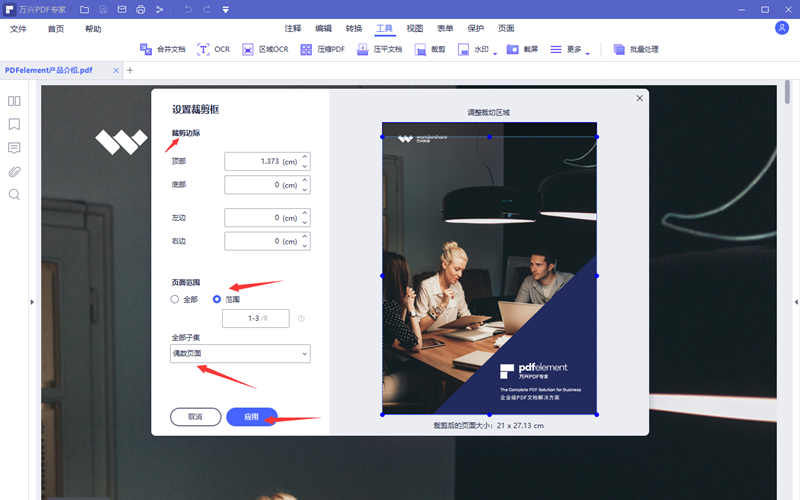Increase the 底部 margin with up stepper
This screenshot has height=500, width=800.
[305, 181]
